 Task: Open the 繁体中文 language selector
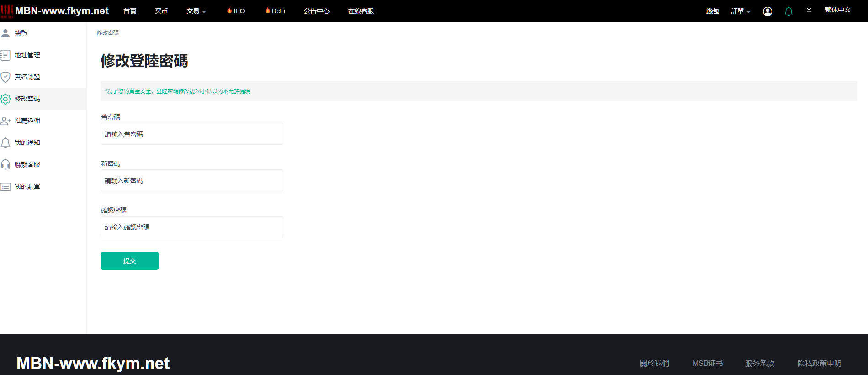(x=837, y=10)
